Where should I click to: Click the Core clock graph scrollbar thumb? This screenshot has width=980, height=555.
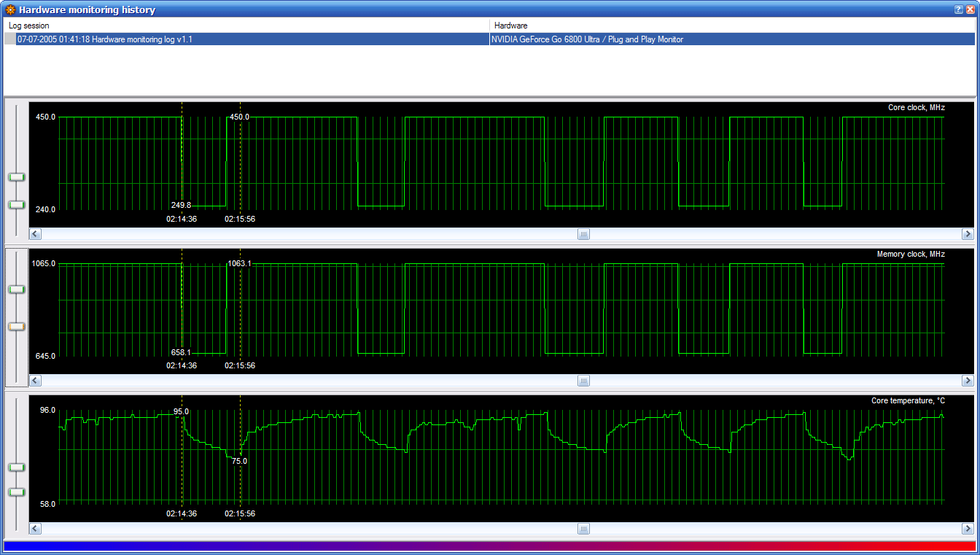(x=583, y=234)
